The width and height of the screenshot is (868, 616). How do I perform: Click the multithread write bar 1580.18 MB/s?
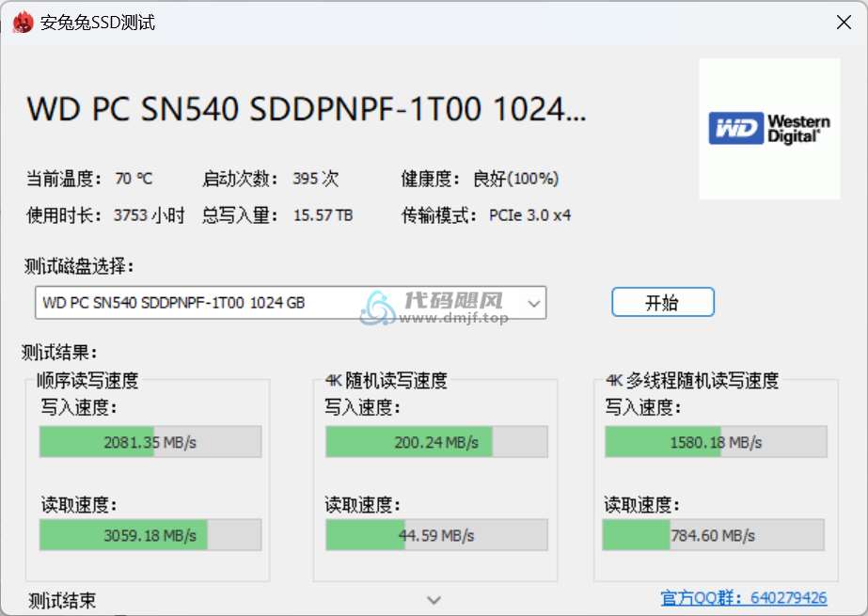[717, 442]
